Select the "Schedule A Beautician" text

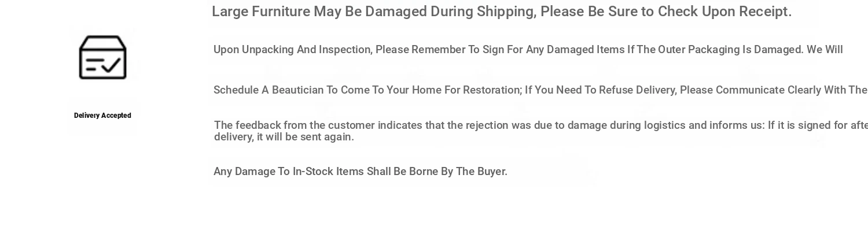point(269,90)
